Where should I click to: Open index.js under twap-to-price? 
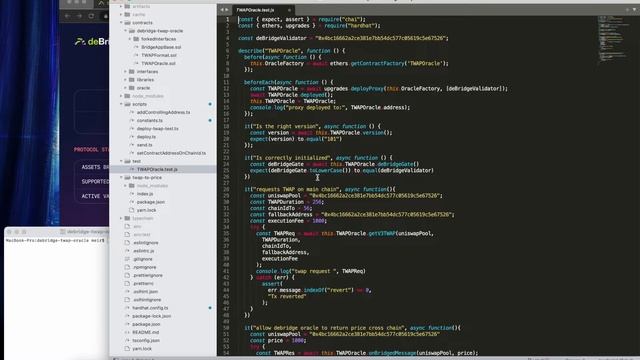click(145, 194)
